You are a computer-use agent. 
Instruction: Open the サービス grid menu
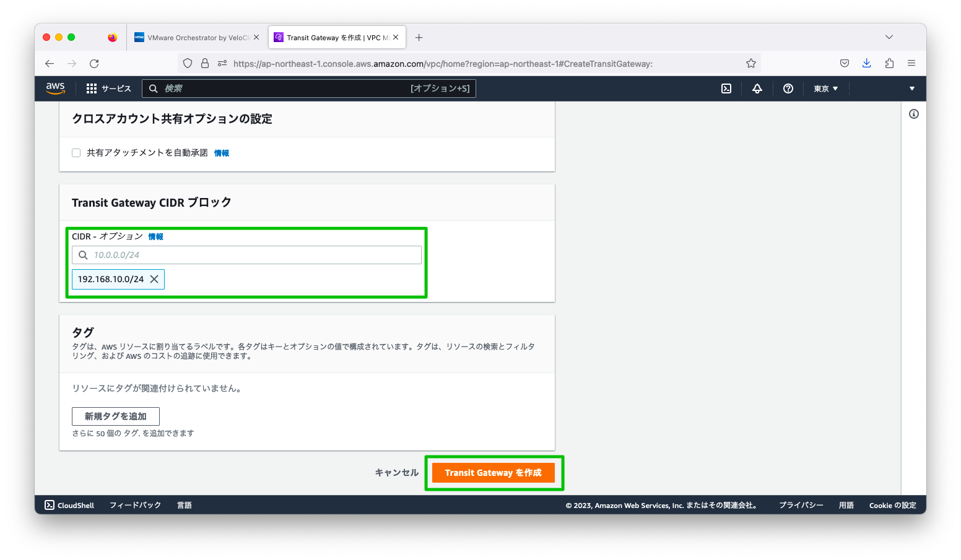[x=108, y=88]
